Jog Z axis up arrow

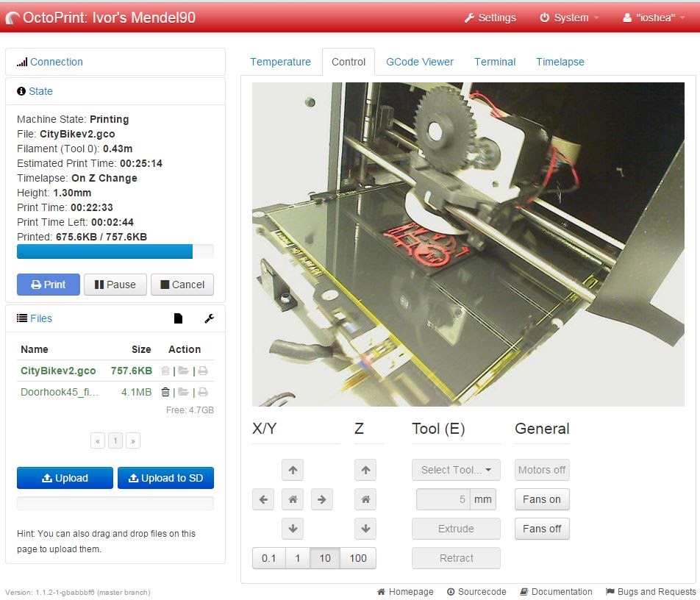pyautogui.click(x=365, y=470)
